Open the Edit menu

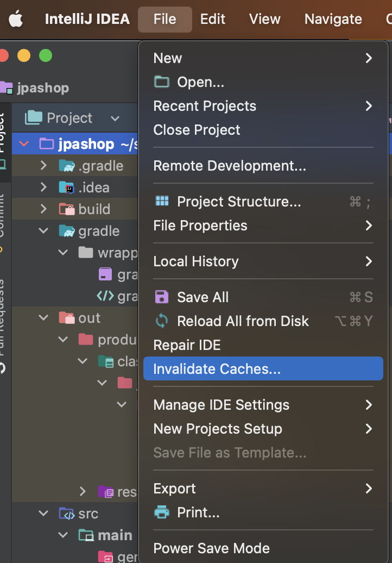point(213,19)
